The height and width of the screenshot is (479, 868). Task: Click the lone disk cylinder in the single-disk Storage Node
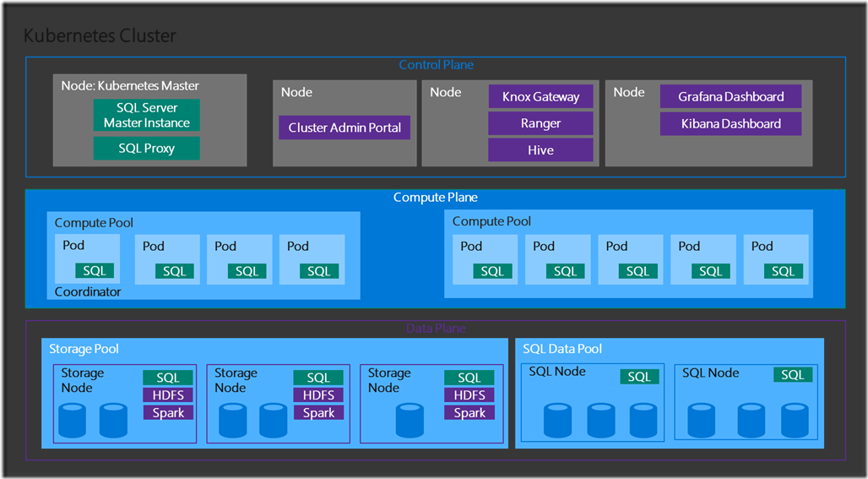coord(410,421)
